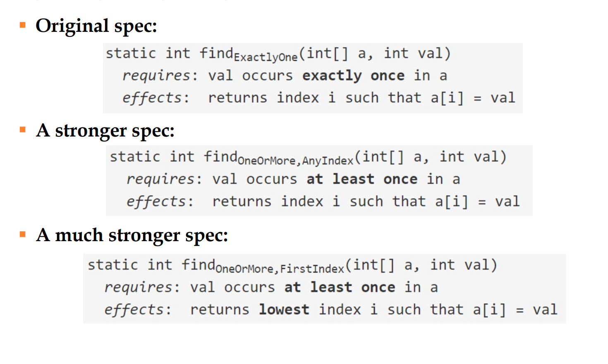Click italic 'requires:' in the original spec
The height and width of the screenshot is (364, 608).
[160, 76]
